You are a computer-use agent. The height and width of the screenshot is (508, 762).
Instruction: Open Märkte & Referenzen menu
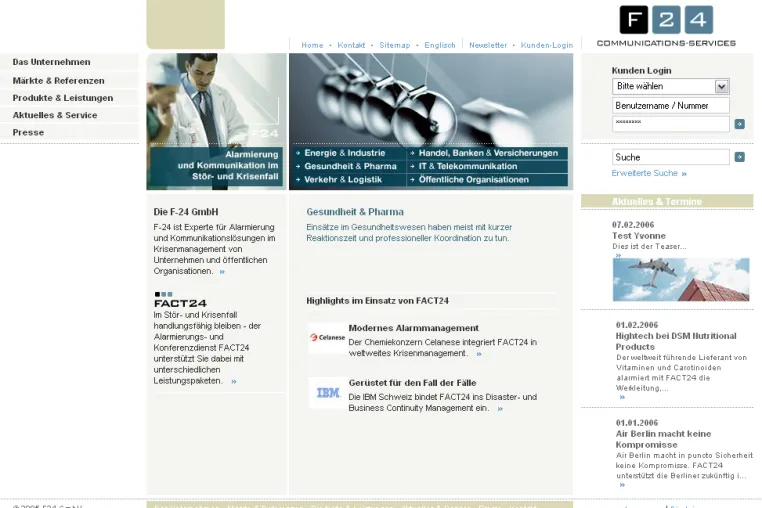pos(58,81)
